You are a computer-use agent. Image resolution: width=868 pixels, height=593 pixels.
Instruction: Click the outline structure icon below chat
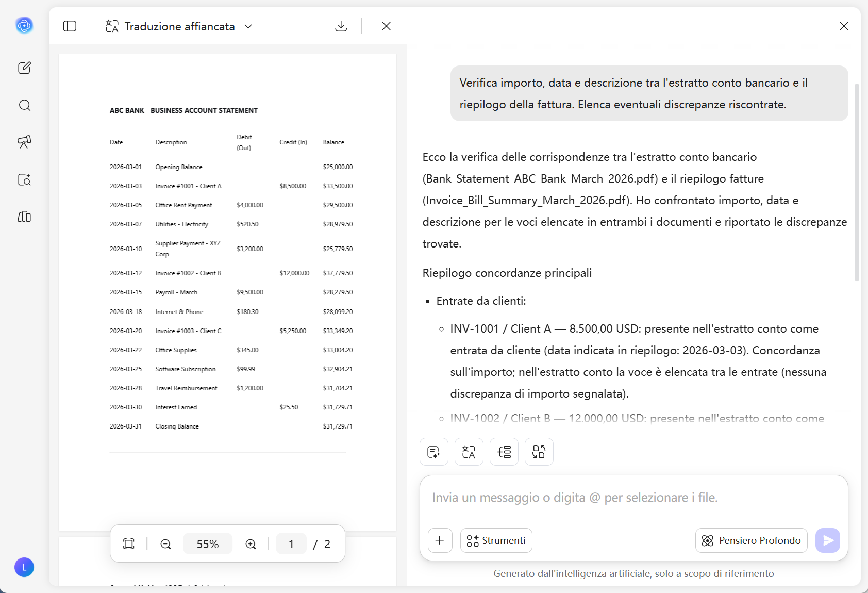504,452
